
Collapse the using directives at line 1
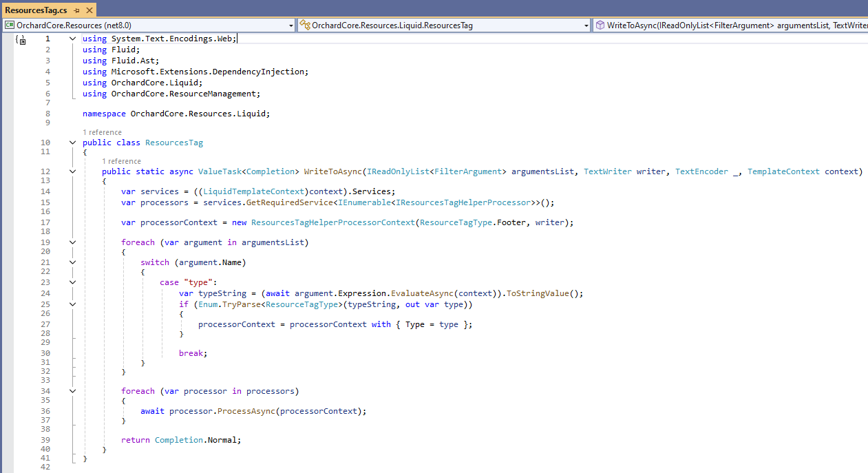(x=72, y=39)
